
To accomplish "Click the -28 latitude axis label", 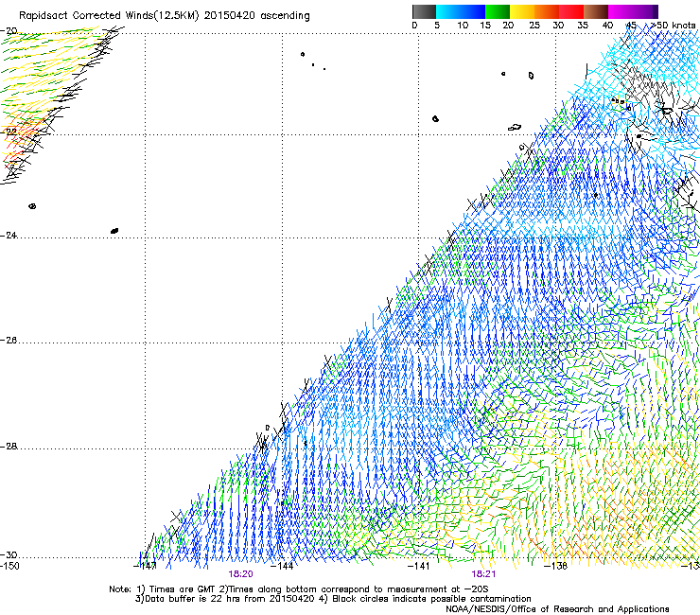I will pos(9,447).
